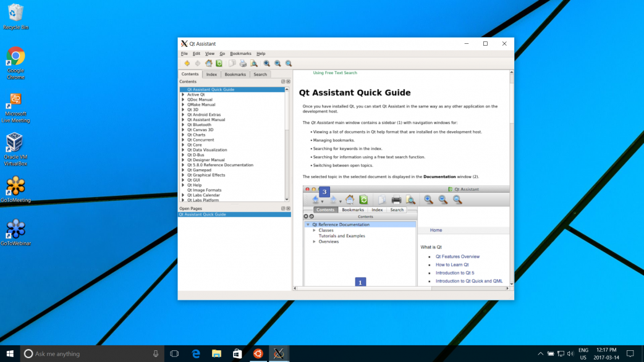Viewport: 644px width, 362px height.
Task: Follow the Using Free Text Search link
Action: pos(334,73)
